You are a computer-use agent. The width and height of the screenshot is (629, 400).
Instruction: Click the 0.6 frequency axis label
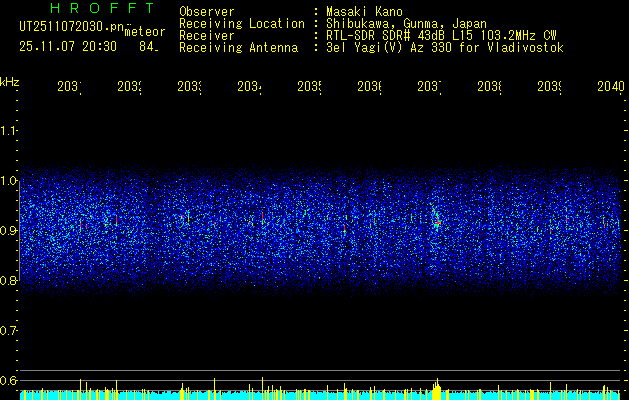point(9,380)
